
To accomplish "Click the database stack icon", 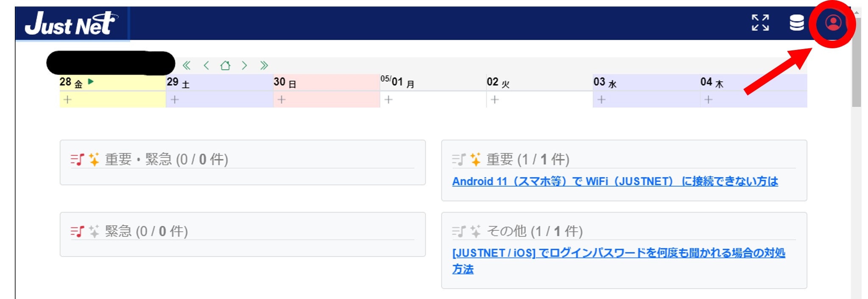I will pyautogui.click(x=796, y=23).
